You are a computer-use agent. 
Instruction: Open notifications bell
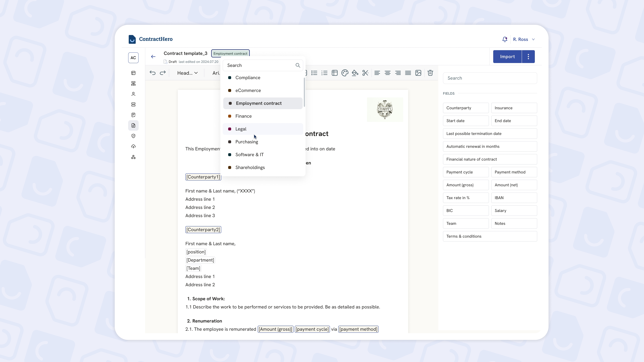coord(505,40)
